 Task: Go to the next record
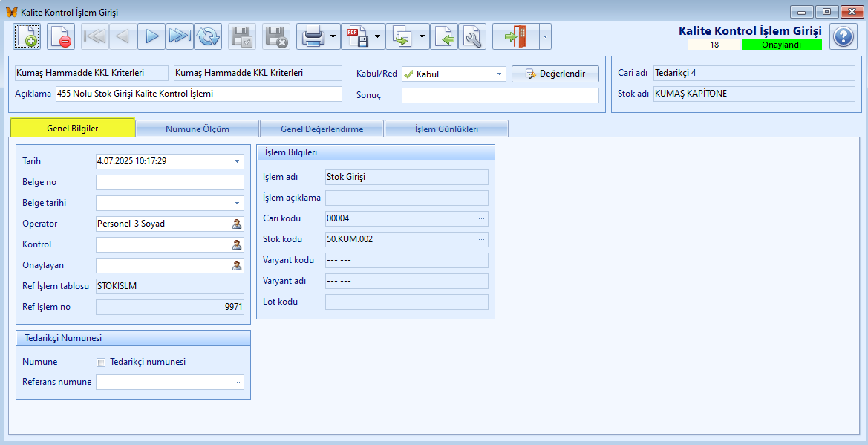(151, 36)
